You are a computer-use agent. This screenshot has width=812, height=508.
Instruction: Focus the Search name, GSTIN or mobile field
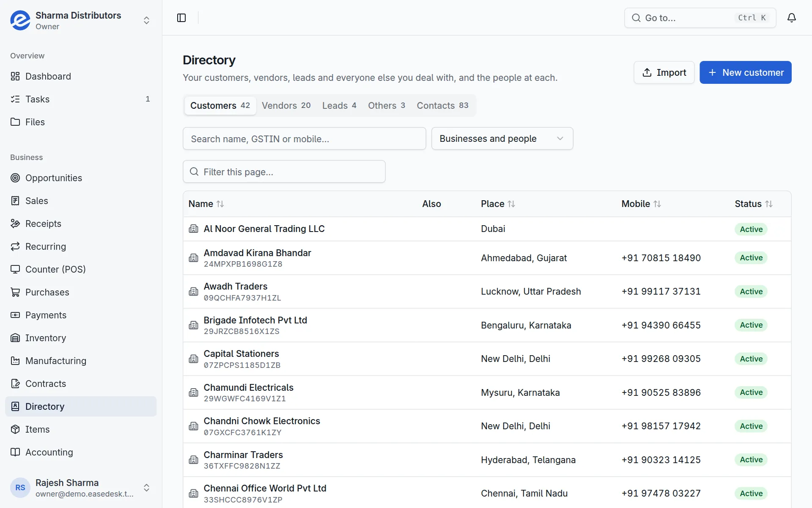tap(304, 138)
